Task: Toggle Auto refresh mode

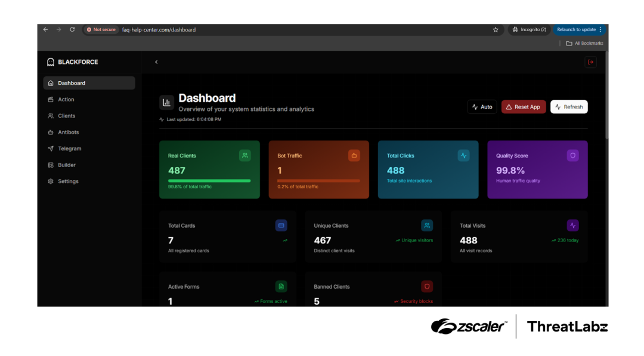Action: (x=482, y=107)
